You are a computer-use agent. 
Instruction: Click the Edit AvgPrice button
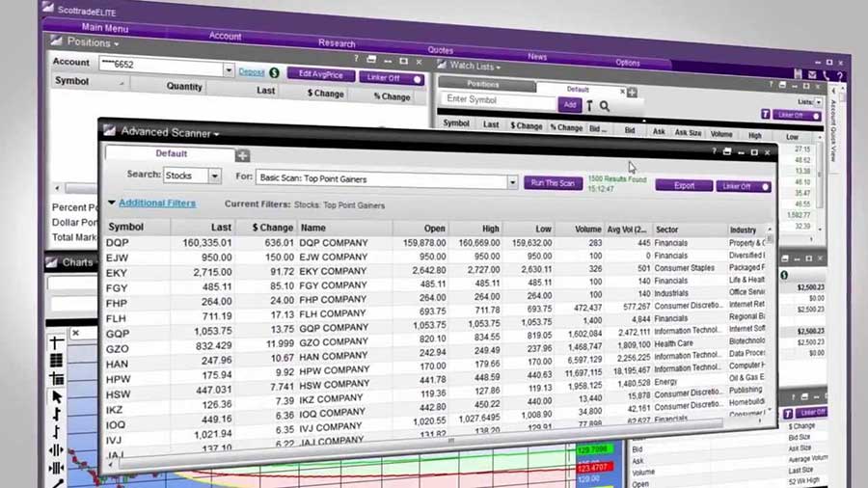[x=320, y=74]
